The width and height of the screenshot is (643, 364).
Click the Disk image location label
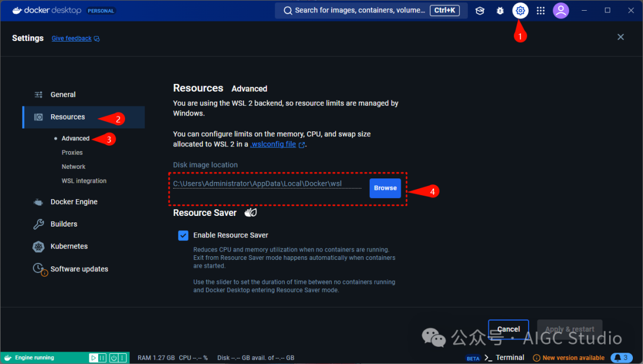click(205, 165)
